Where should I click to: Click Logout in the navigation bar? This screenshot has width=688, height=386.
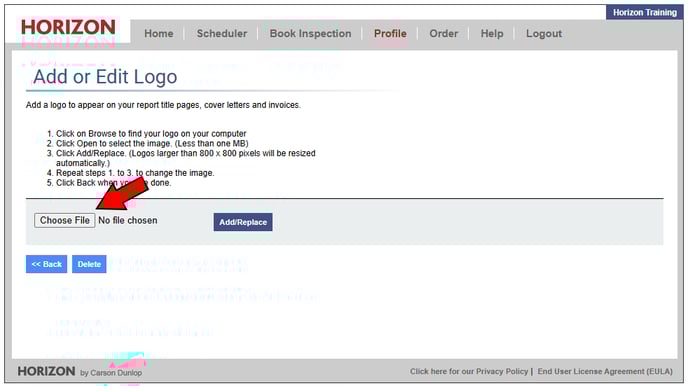point(544,34)
